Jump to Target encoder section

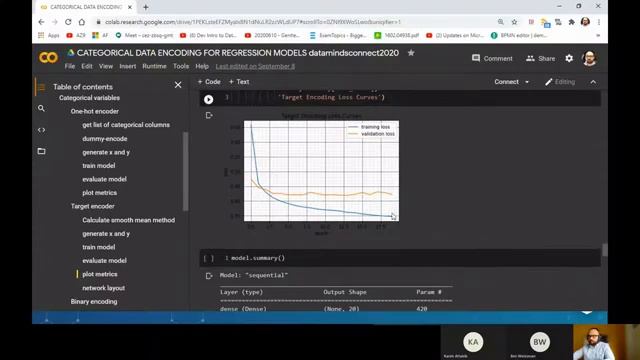[93, 207]
